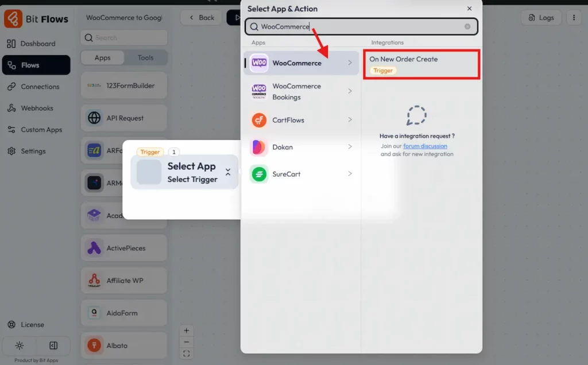Image resolution: width=588 pixels, height=365 pixels.
Task: Click the WooCommerce app icon in list
Action: click(x=259, y=63)
